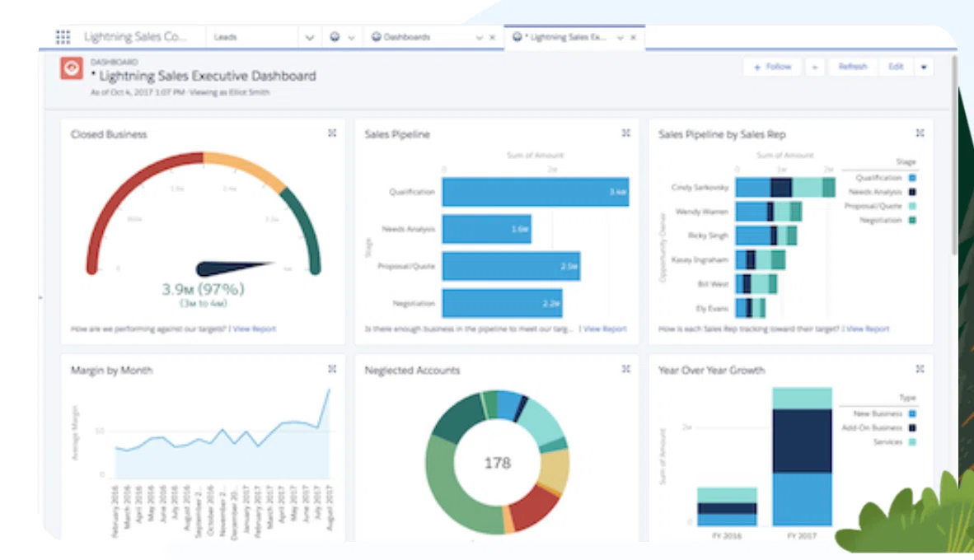
Task: Expand the Margin by Month chart
Action: click(x=332, y=369)
